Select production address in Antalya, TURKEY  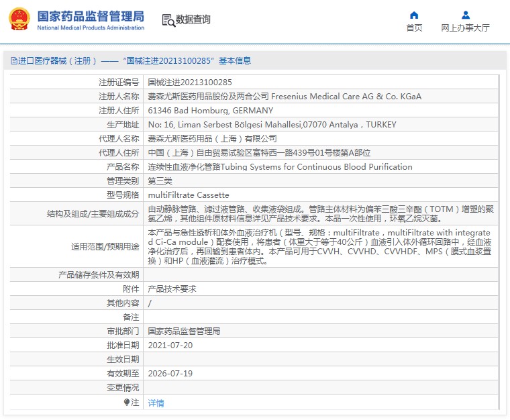coord(272,125)
